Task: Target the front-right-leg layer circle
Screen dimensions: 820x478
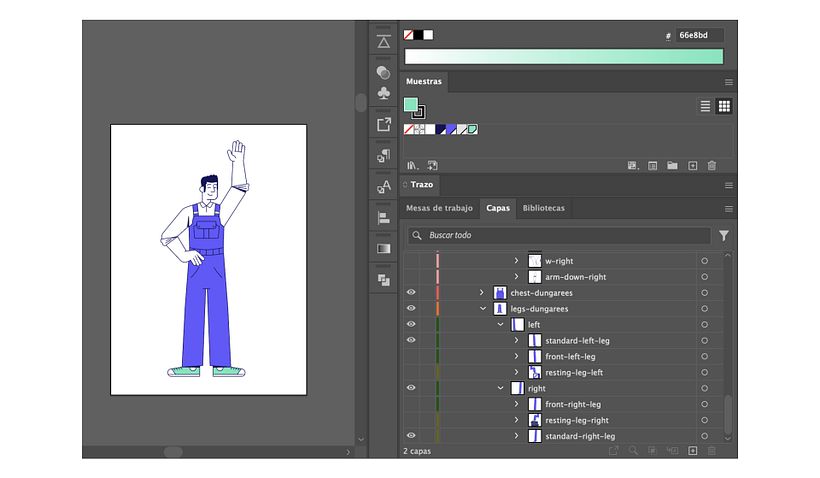Action: tap(704, 404)
